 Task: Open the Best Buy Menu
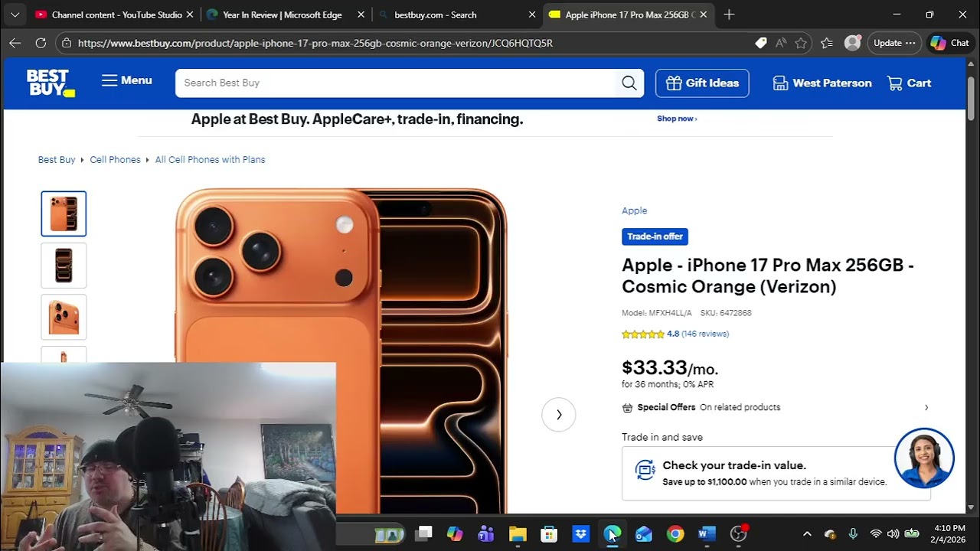click(127, 80)
